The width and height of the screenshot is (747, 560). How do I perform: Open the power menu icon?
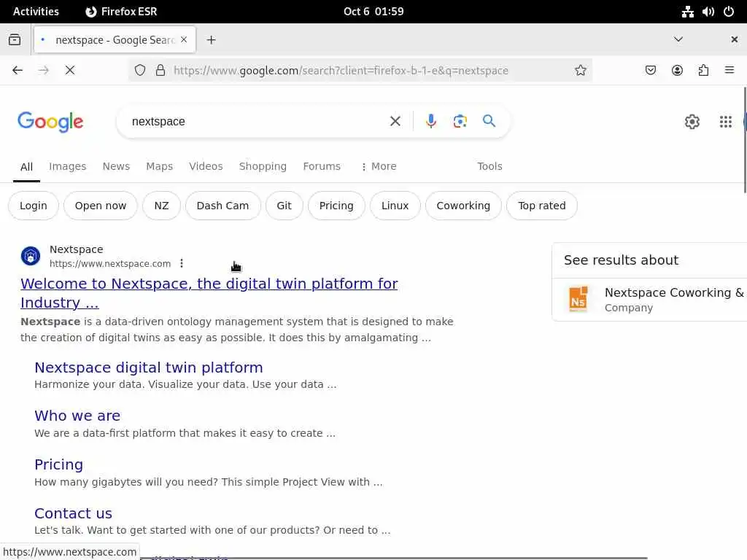pos(729,12)
